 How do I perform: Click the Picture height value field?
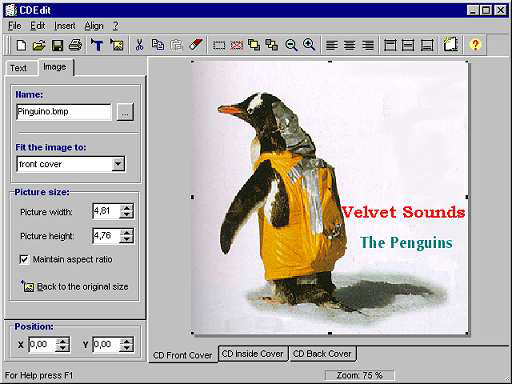[106, 236]
